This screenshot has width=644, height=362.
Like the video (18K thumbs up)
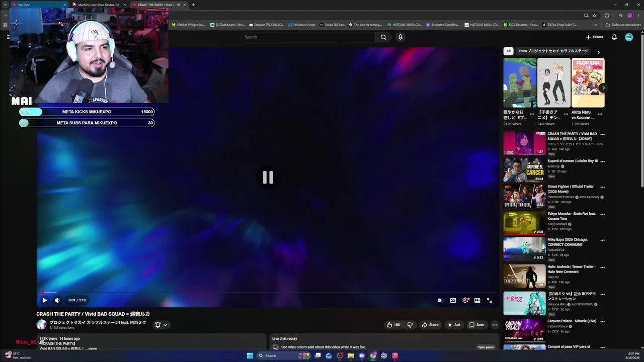pyautogui.click(x=393, y=325)
